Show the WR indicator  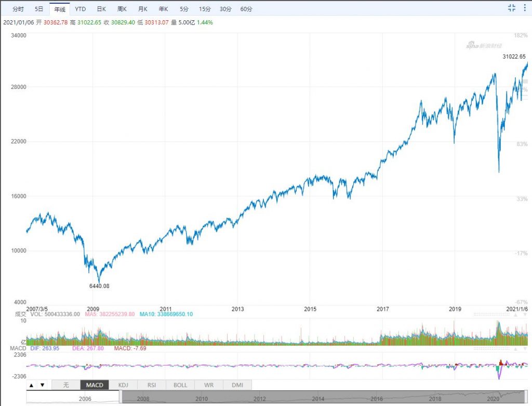209,385
